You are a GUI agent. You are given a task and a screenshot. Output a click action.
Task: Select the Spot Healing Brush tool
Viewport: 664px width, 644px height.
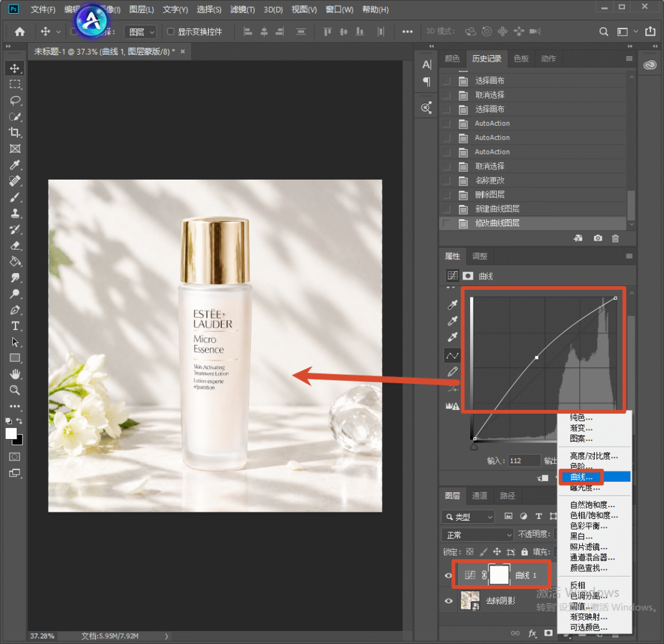point(15,181)
